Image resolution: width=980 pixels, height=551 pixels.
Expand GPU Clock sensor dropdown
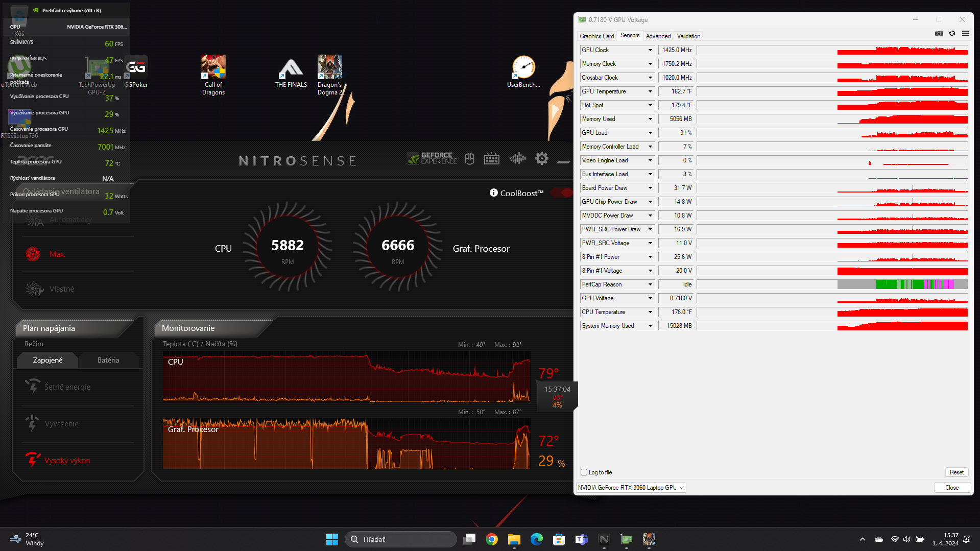(650, 50)
